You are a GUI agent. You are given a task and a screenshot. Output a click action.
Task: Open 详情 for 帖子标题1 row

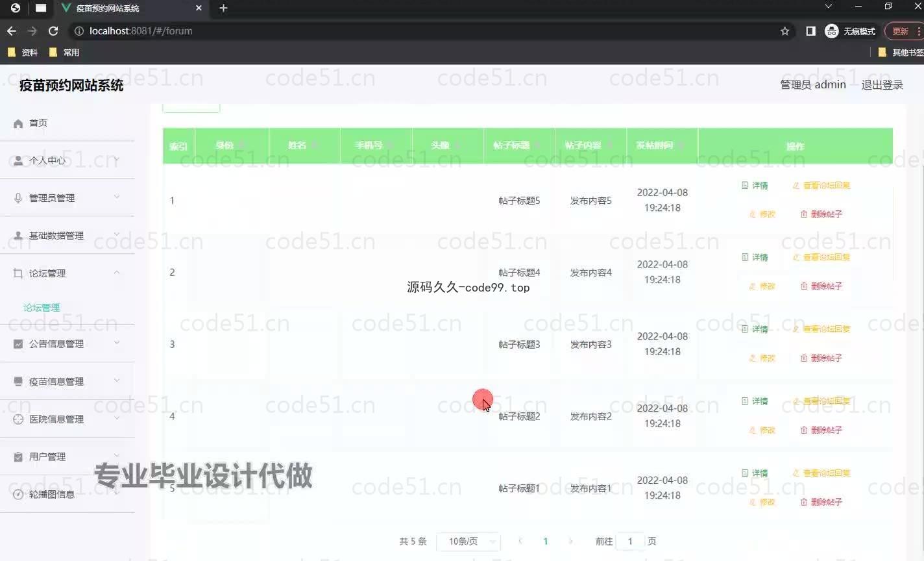[755, 473]
